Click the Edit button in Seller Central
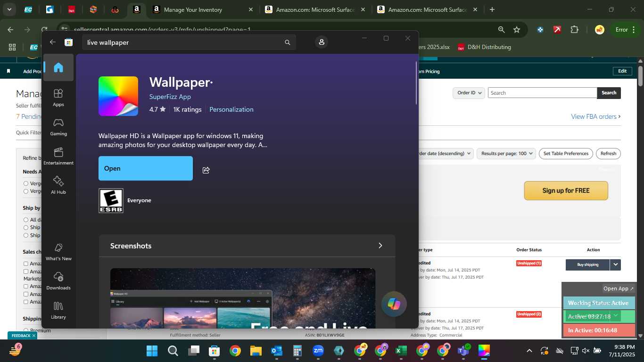644x362 pixels. (622, 71)
